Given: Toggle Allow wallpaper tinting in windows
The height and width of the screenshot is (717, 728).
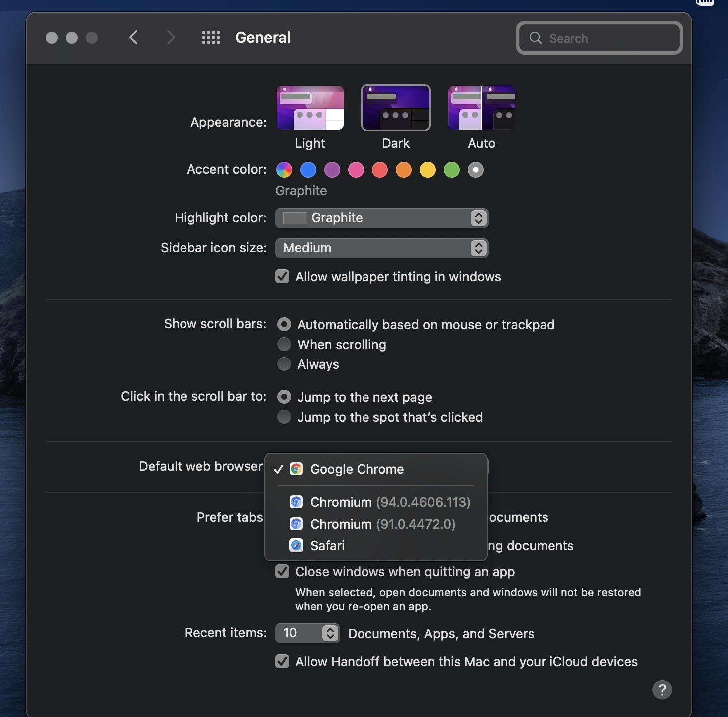Looking at the screenshot, I should click(282, 277).
